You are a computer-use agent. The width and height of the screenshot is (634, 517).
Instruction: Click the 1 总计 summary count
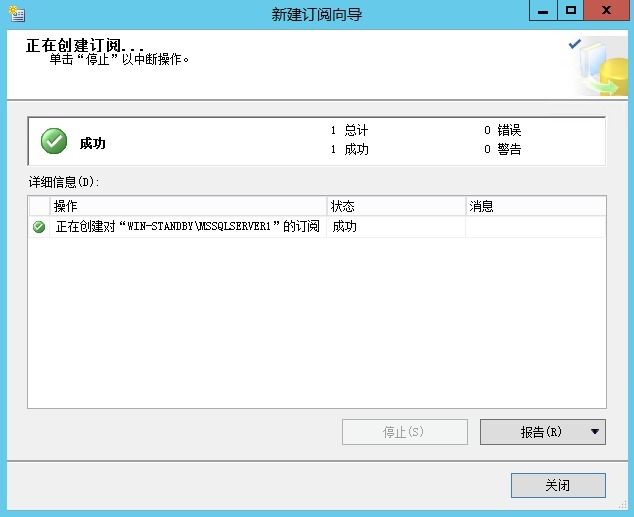click(350, 131)
